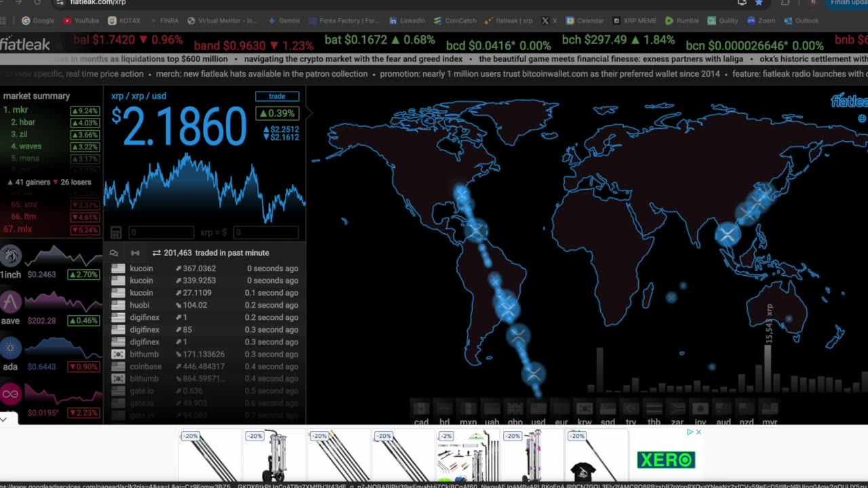Image resolution: width=868 pixels, height=488 pixels.
Task: Click the band $0.9630 ticker
Action: pos(254,46)
